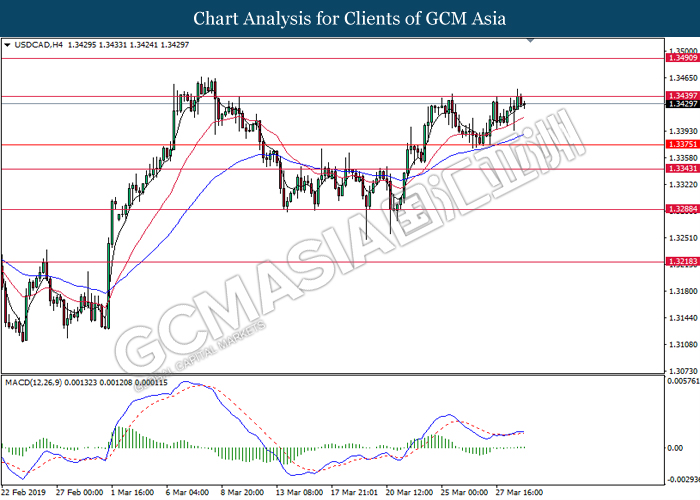
Task: Click the 27 Feb 00:00 time axis label
Action: pyautogui.click(x=79, y=492)
